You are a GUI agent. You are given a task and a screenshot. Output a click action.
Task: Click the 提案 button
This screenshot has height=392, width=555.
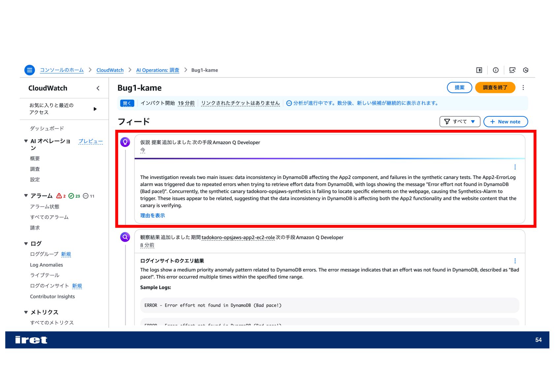pos(459,88)
